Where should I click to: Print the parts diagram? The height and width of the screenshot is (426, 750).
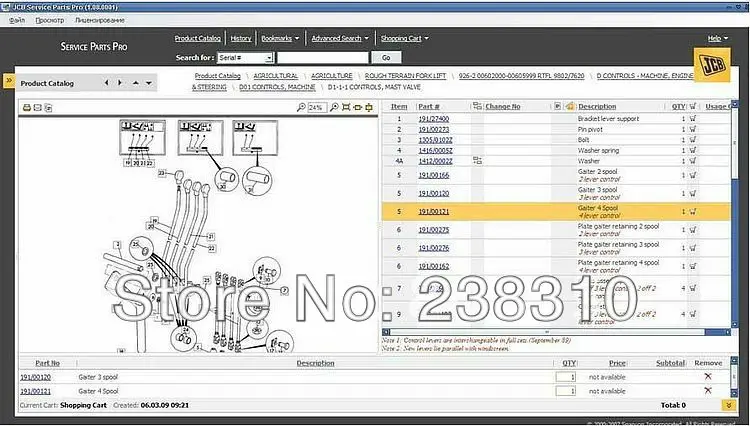click(x=27, y=108)
